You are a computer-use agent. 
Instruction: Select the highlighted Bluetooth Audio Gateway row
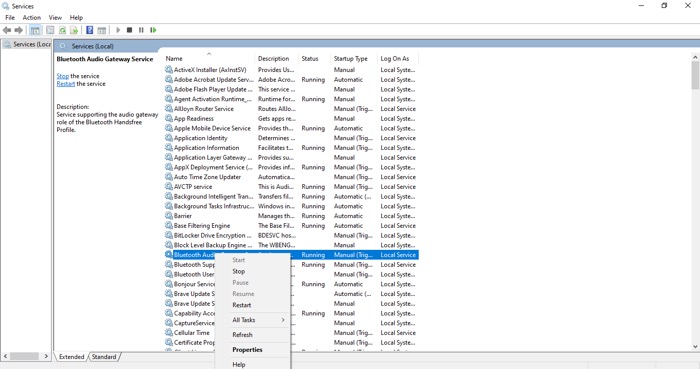(291, 255)
